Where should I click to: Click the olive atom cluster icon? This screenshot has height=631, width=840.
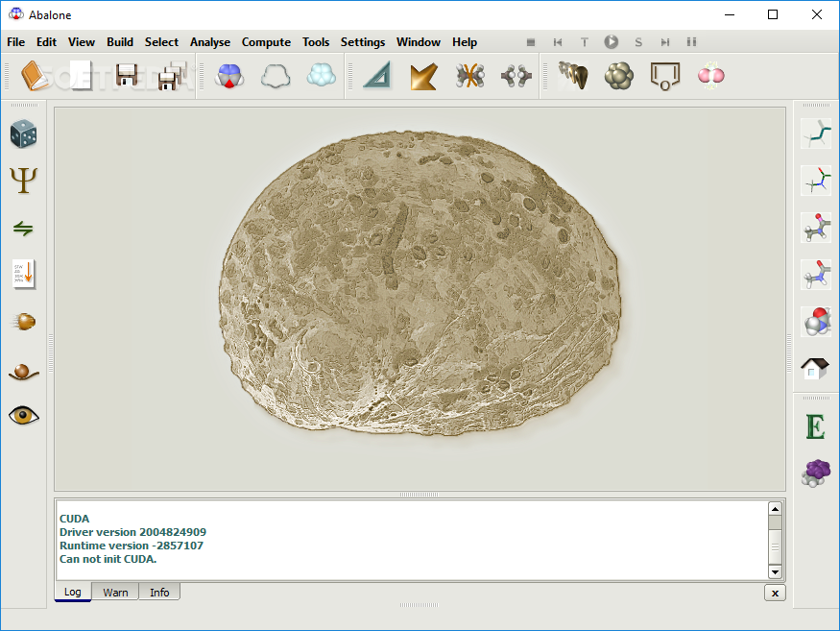coord(619,76)
